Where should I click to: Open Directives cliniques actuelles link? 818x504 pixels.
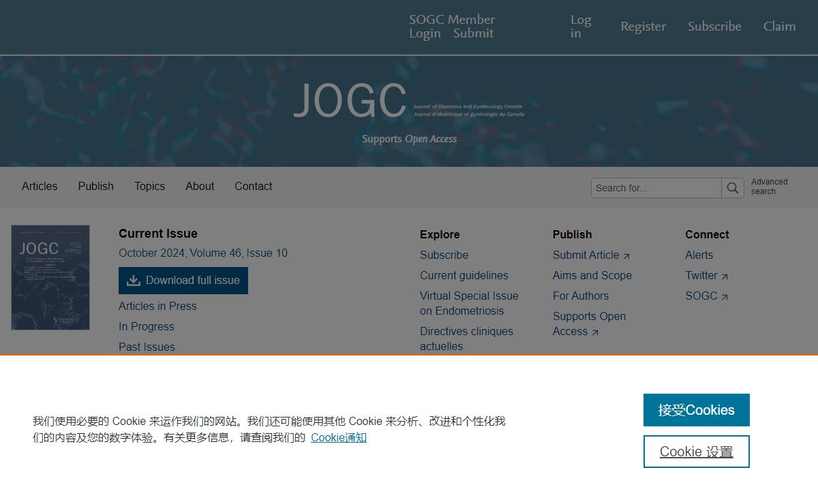pos(466,338)
